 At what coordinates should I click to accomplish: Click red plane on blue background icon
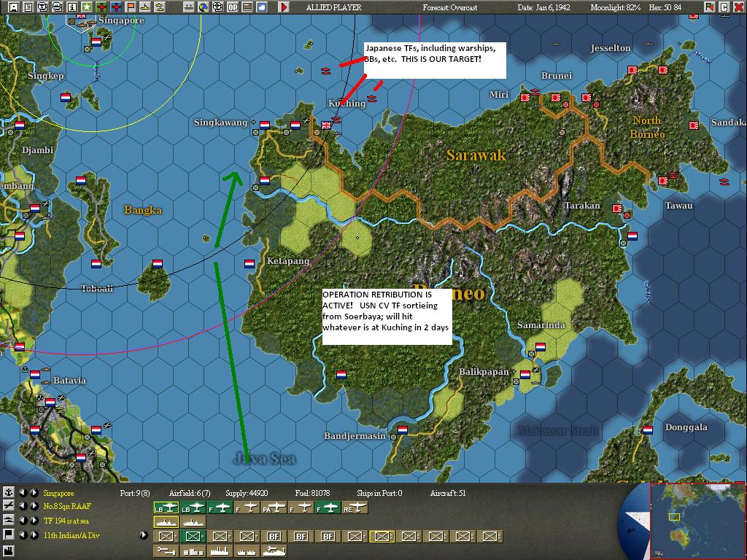coord(116,7)
